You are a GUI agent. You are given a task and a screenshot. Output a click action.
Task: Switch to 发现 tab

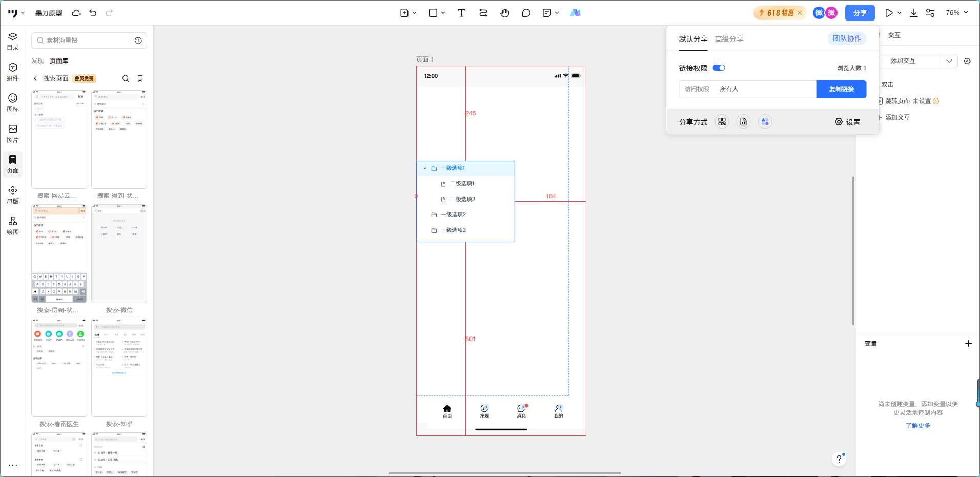(37, 61)
